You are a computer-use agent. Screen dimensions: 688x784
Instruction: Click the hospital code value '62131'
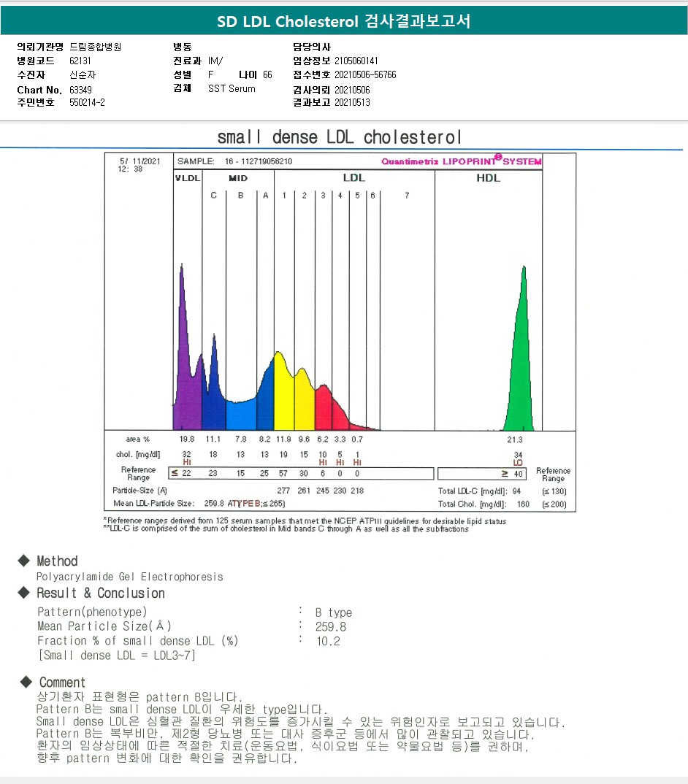pyautogui.click(x=80, y=61)
